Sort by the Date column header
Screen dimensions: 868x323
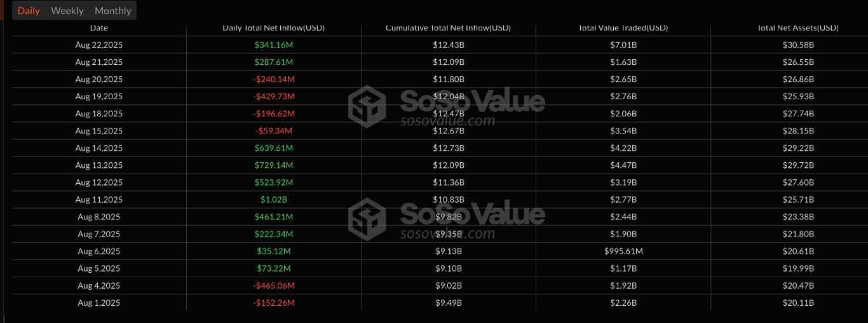99,28
